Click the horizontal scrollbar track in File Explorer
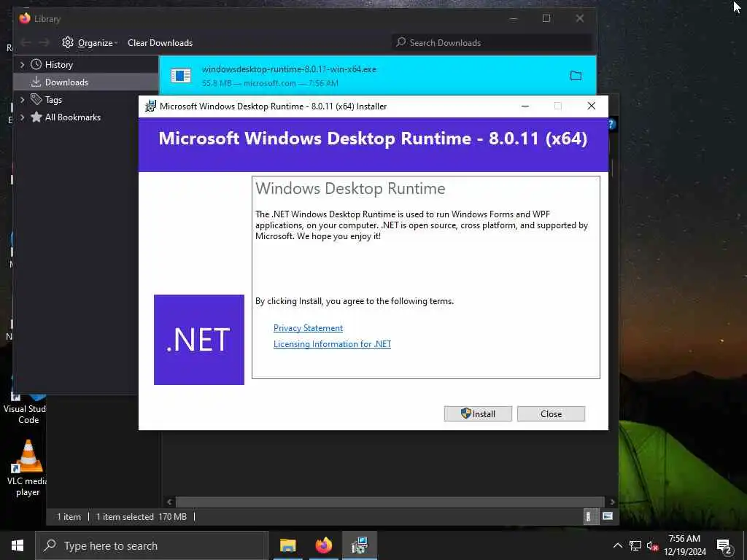Viewport: 747px width, 560px height. (391, 502)
